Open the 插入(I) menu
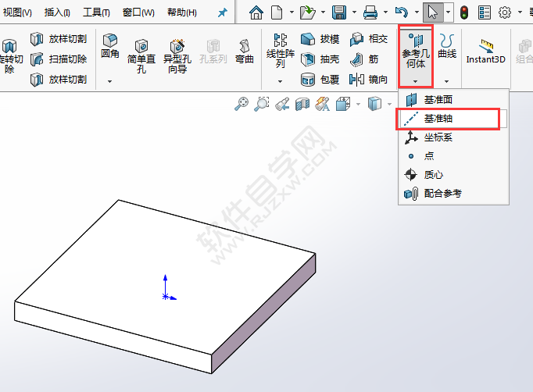The height and width of the screenshot is (392, 533). tap(57, 12)
